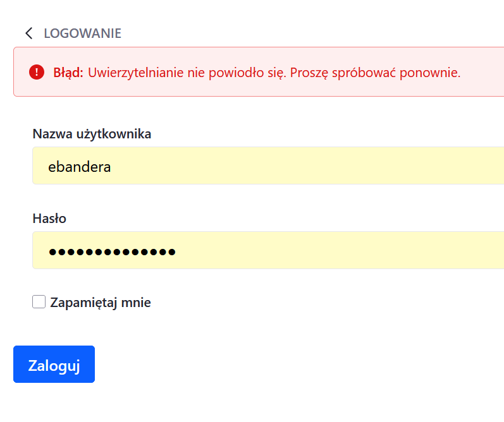Image resolution: width=504 pixels, height=422 pixels.
Task: Click the back chevron arrow icon
Action: pos(28,33)
